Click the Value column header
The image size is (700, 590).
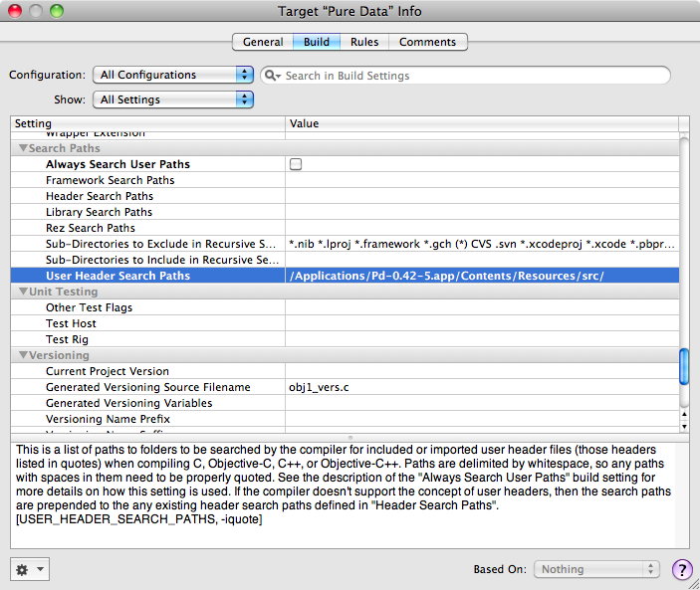click(x=482, y=123)
